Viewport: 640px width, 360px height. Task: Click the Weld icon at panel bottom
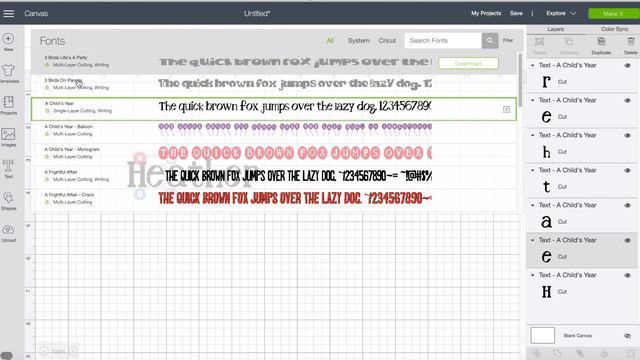pyautogui.click(x=557, y=353)
